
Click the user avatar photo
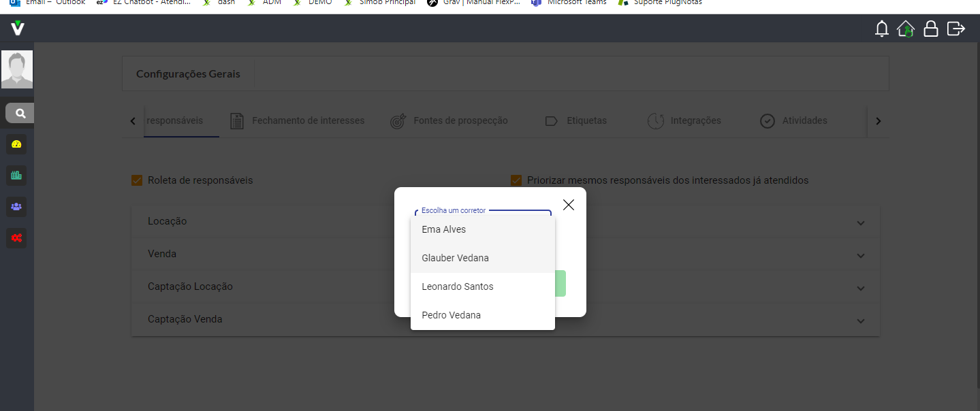17,69
